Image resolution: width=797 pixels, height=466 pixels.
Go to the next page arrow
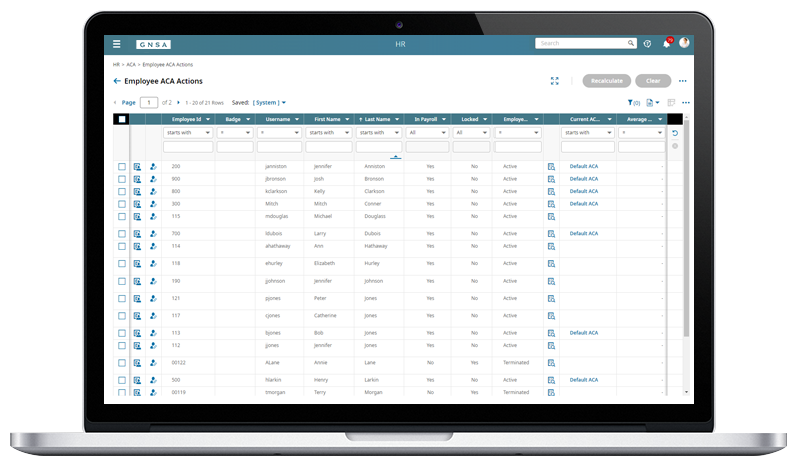(178, 103)
